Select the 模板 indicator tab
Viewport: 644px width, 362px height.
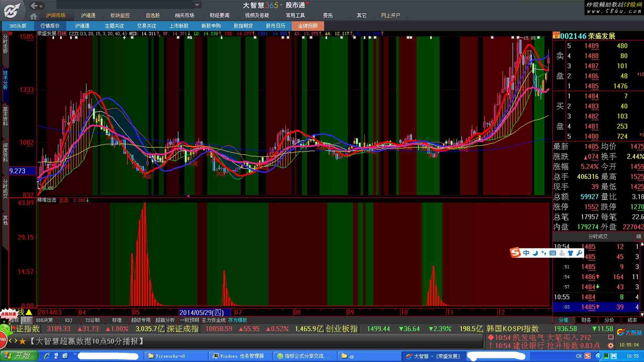click(26, 320)
